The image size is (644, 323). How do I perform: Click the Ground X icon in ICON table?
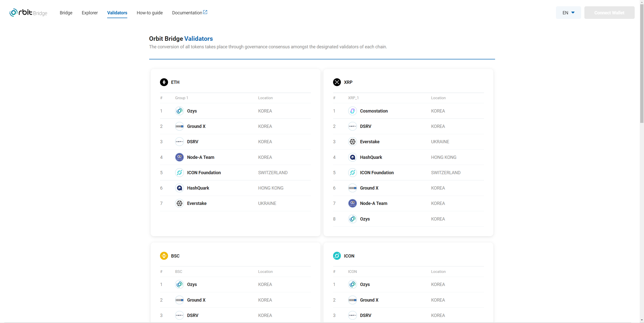(352, 300)
